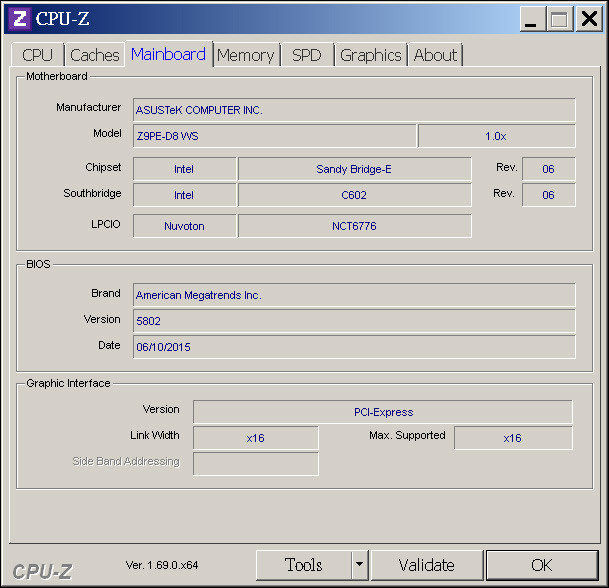Screen dimensions: 609x588
Task: Click the Link Width label
Action: [155, 435]
